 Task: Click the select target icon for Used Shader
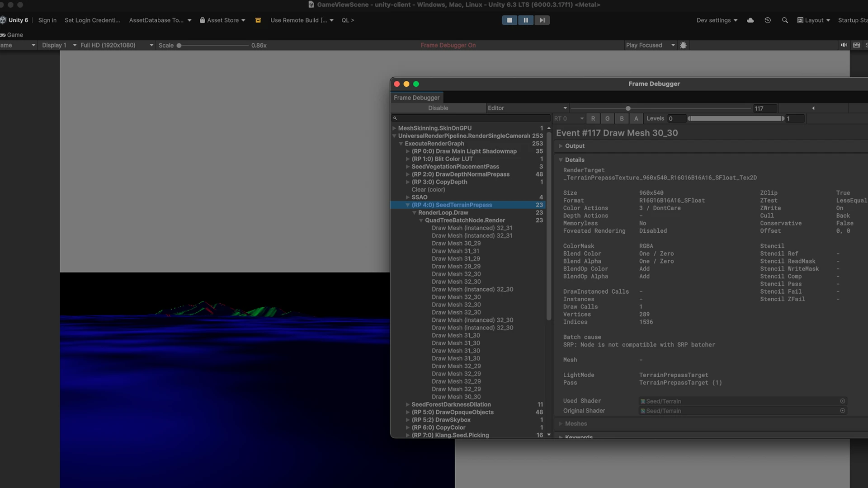[842, 401]
